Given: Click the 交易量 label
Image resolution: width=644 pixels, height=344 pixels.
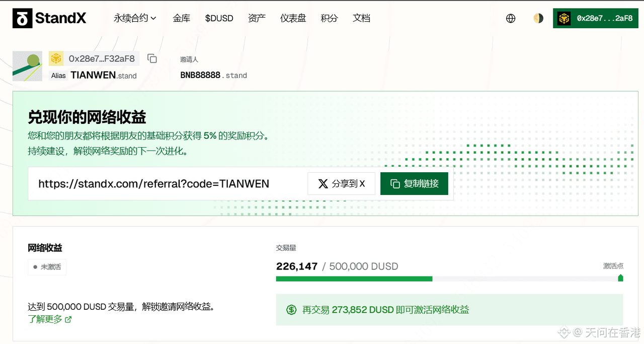Looking at the screenshot, I should tap(286, 248).
